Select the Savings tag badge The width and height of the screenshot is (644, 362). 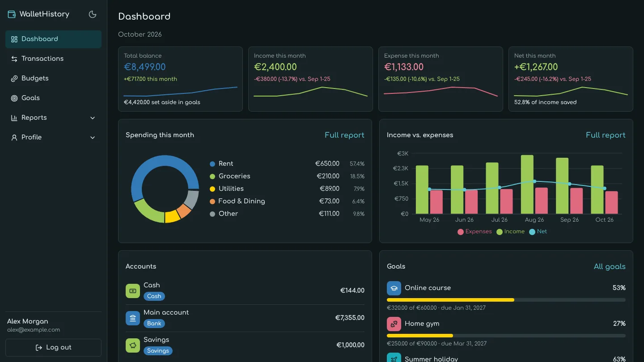pyautogui.click(x=158, y=351)
